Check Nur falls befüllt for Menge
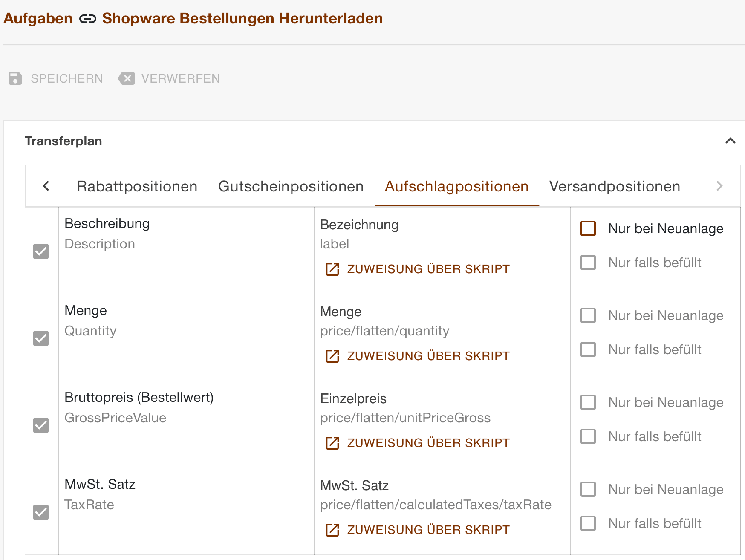This screenshot has width=745, height=560. pos(588,349)
